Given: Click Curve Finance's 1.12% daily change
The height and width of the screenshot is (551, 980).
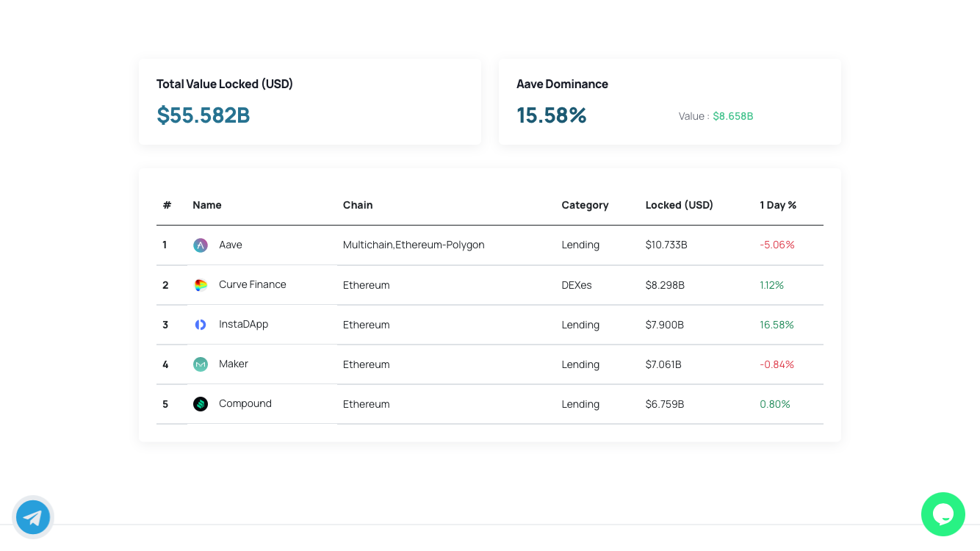Looking at the screenshot, I should (772, 285).
